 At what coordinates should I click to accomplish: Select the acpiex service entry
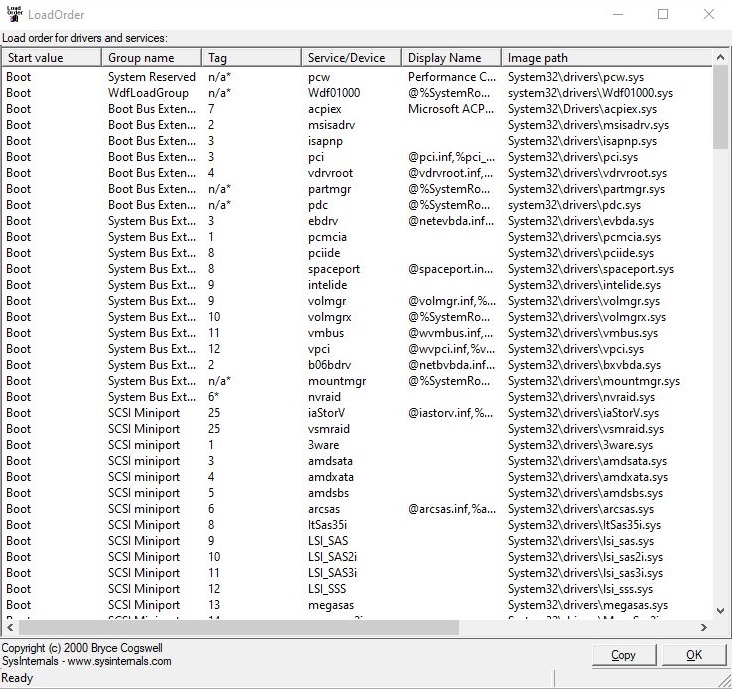click(324, 109)
